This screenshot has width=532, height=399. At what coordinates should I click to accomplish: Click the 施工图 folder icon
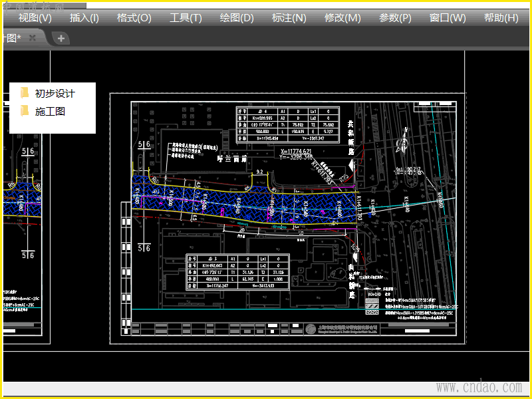[25, 110]
